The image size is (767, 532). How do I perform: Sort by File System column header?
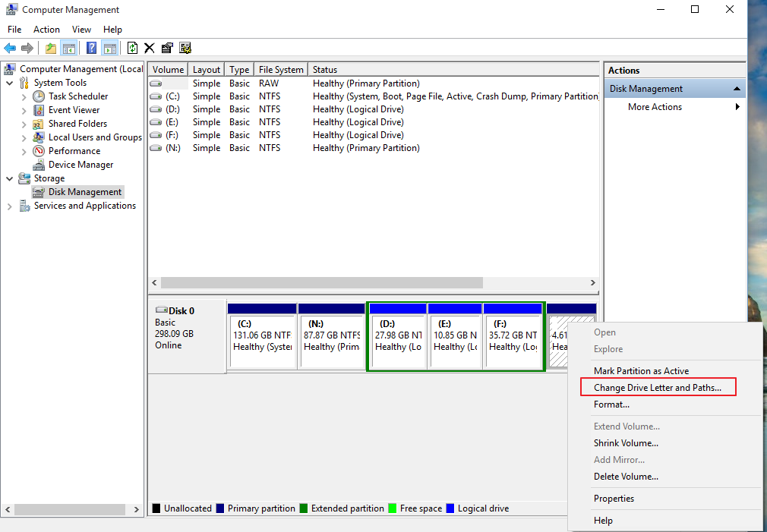click(x=281, y=69)
